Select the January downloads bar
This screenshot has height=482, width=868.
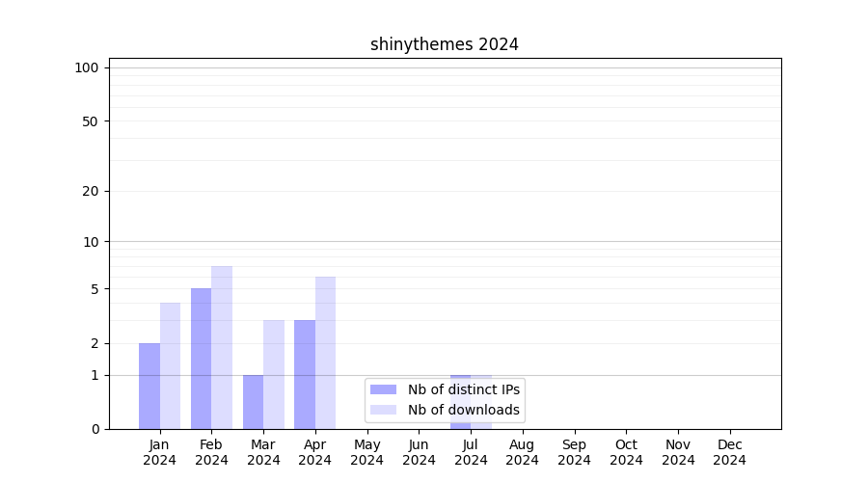pyautogui.click(x=170, y=366)
